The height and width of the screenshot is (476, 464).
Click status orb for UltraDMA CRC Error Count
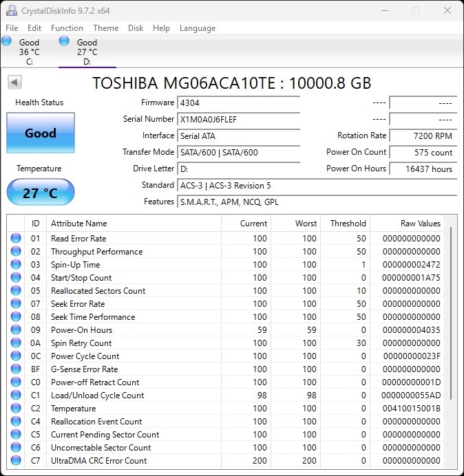click(16, 460)
